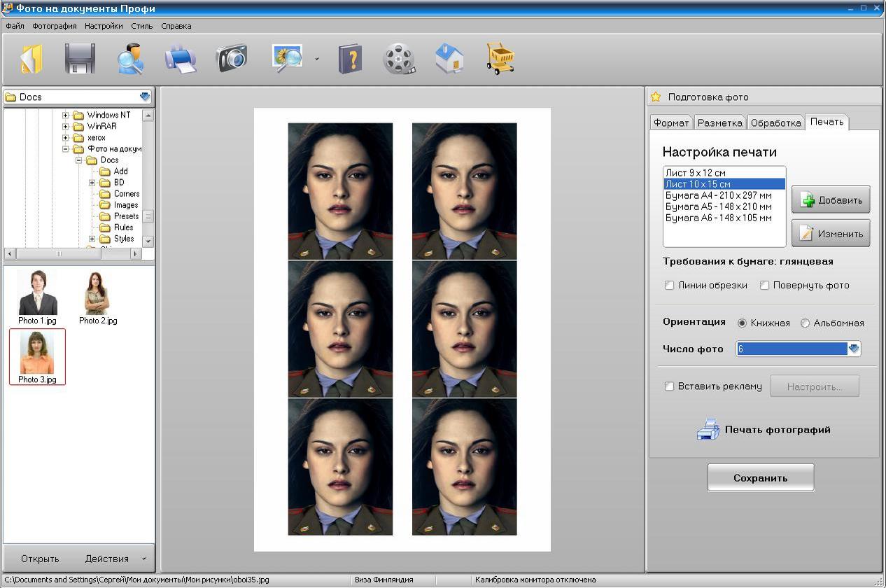The height and width of the screenshot is (588, 886).
Task: Click the Сохранить button
Action: [x=760, y=478]
